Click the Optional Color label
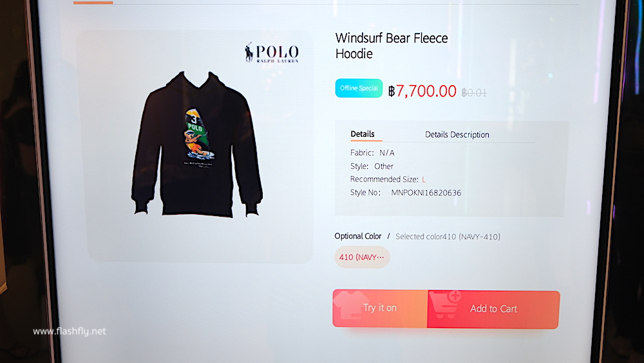The image size is (644, 363). [x=357, y=236]
